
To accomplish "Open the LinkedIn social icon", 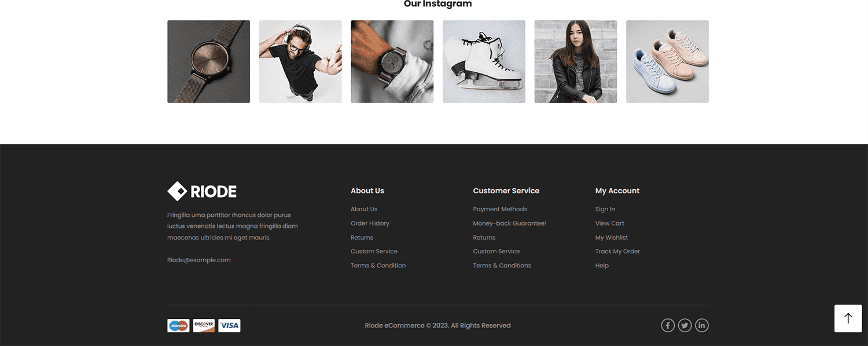I will click(701, 325).
